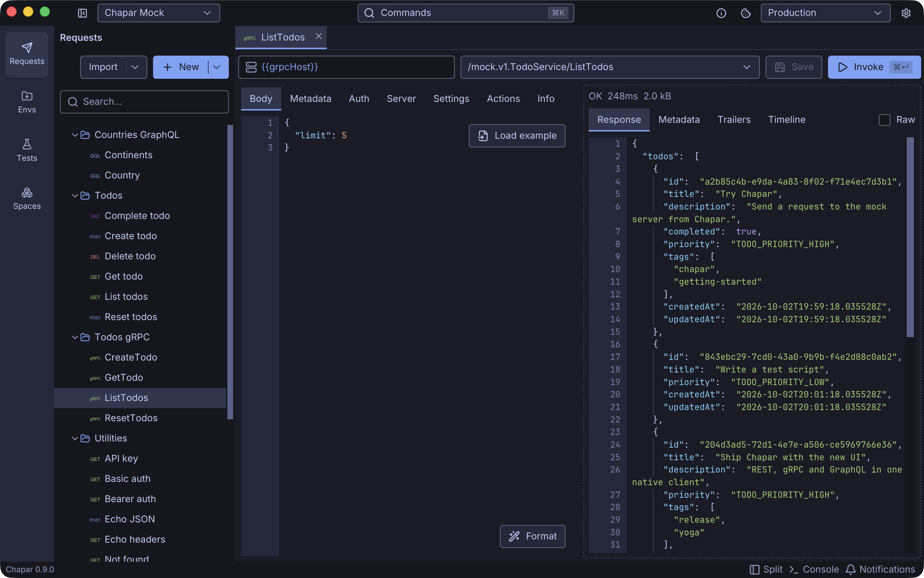Image resolution: width=924 pixels, height=578 pixels.
Task: Open the Production environment dropdown
Action: coord(825,13)
